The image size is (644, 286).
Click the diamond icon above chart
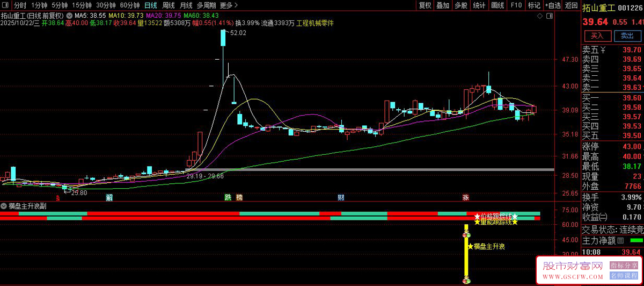click(x=540, y=16)
